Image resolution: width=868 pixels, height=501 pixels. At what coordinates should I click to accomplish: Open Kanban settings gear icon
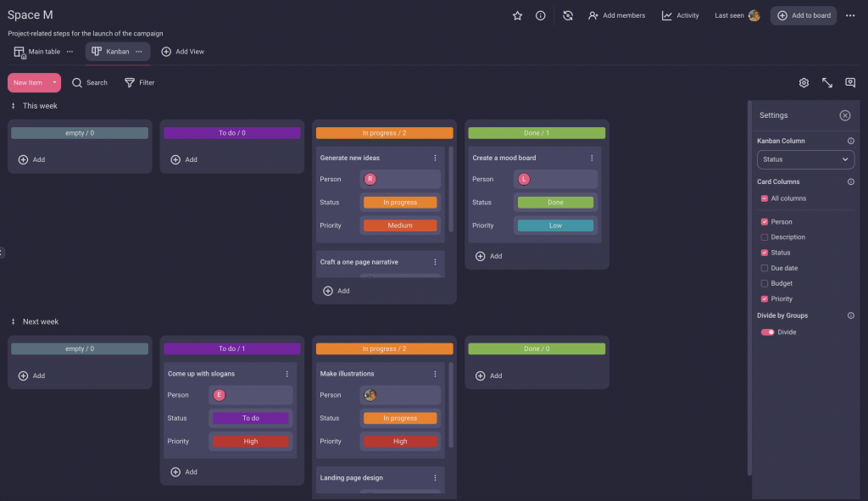coord(804,83)
